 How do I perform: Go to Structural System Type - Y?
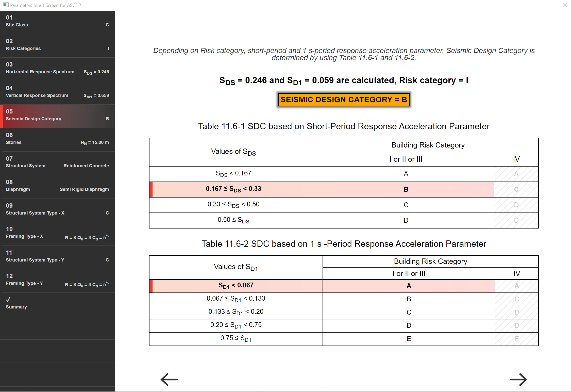point(57,256)
